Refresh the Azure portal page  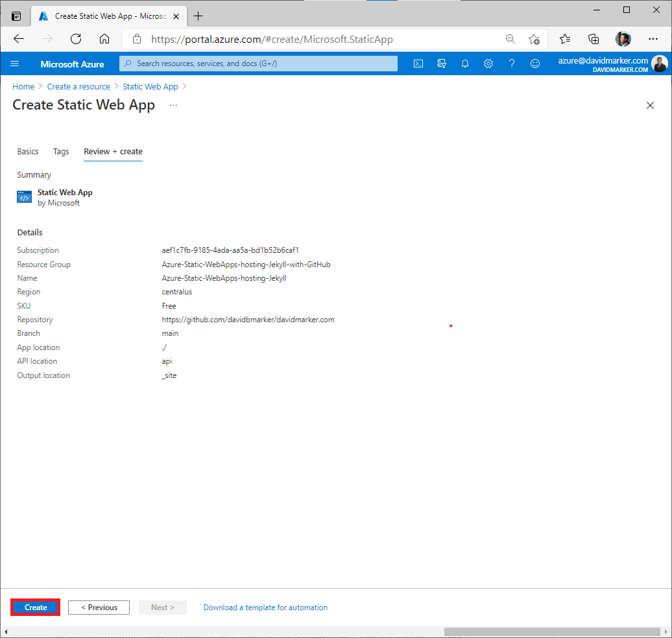(76, 39)
